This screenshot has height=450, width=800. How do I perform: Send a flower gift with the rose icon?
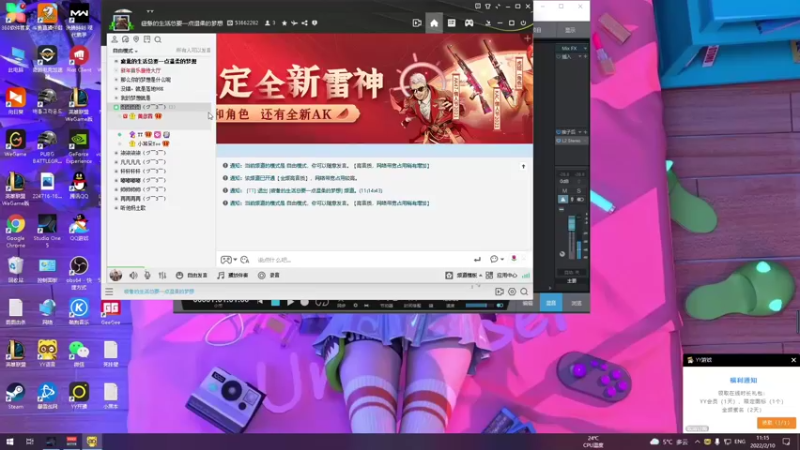pos(514,259)
